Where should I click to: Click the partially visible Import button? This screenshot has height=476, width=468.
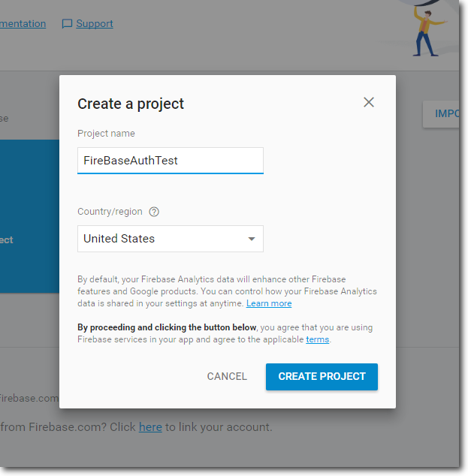[445, 114]
